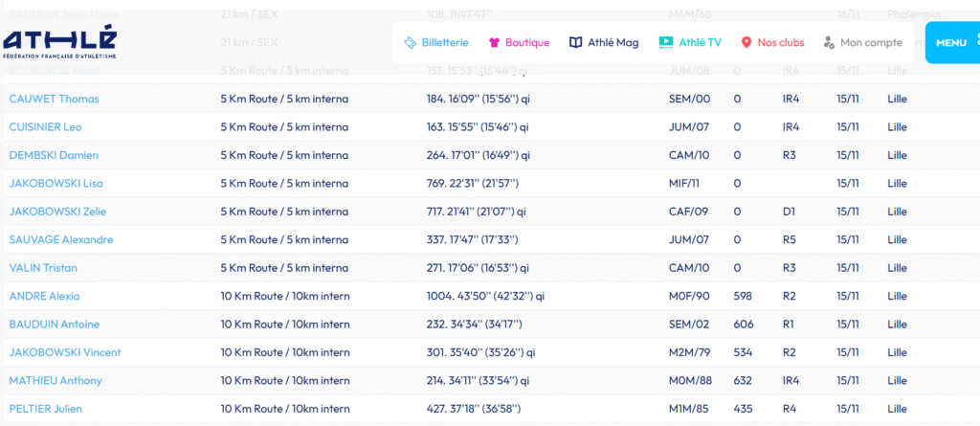Open SAUVAGE Alexandre athlete link
The width and height of the screenshot is (980, 426).
coord(61,240)
